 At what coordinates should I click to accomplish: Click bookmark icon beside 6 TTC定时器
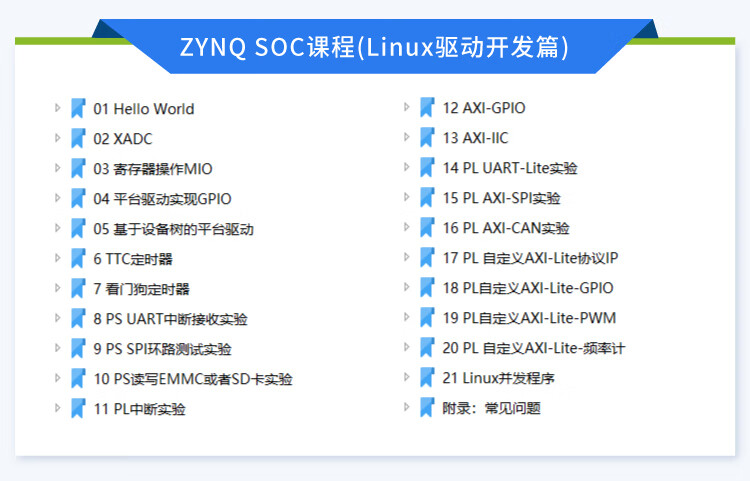78,259
